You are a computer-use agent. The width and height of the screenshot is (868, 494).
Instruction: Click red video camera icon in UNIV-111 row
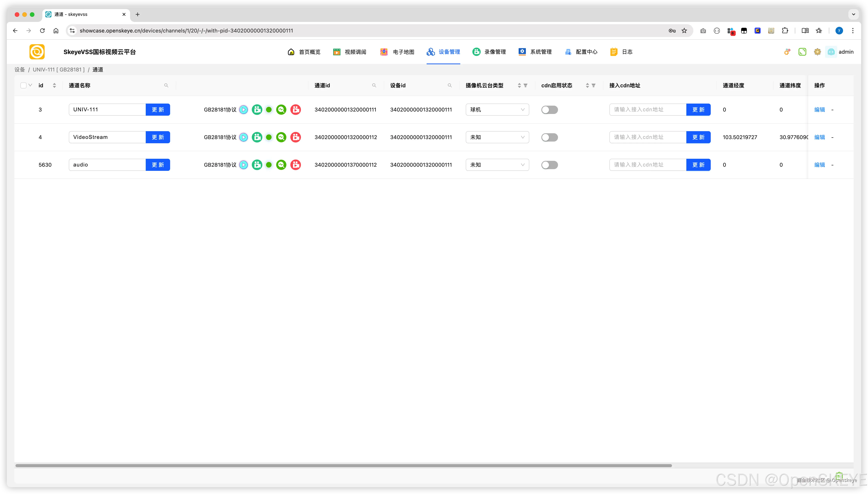coord(296,110)
